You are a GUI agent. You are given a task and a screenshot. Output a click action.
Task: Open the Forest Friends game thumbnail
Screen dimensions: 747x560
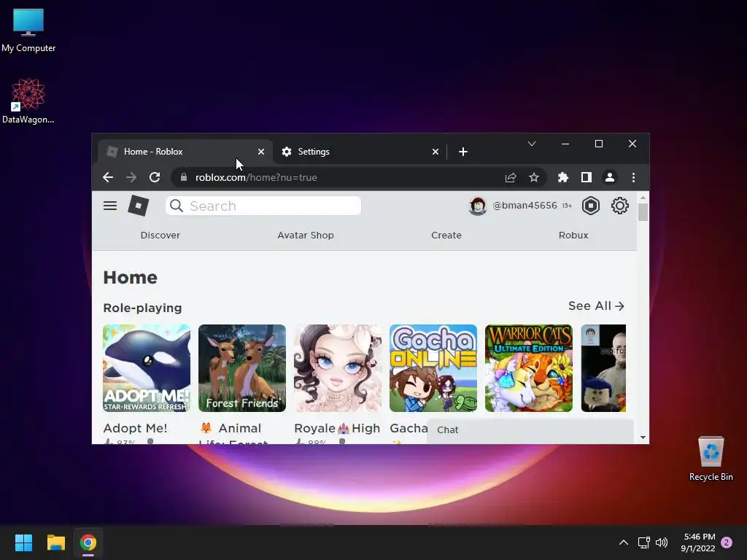(242, 368)
